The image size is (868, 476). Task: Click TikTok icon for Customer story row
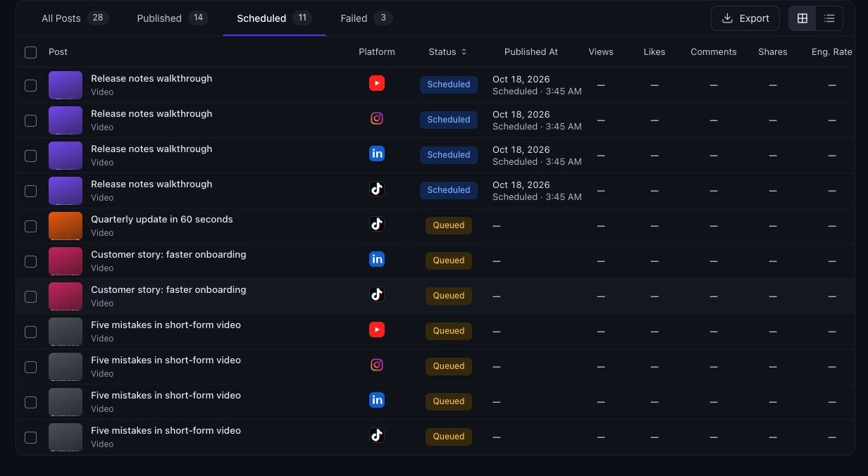(377, 294)
